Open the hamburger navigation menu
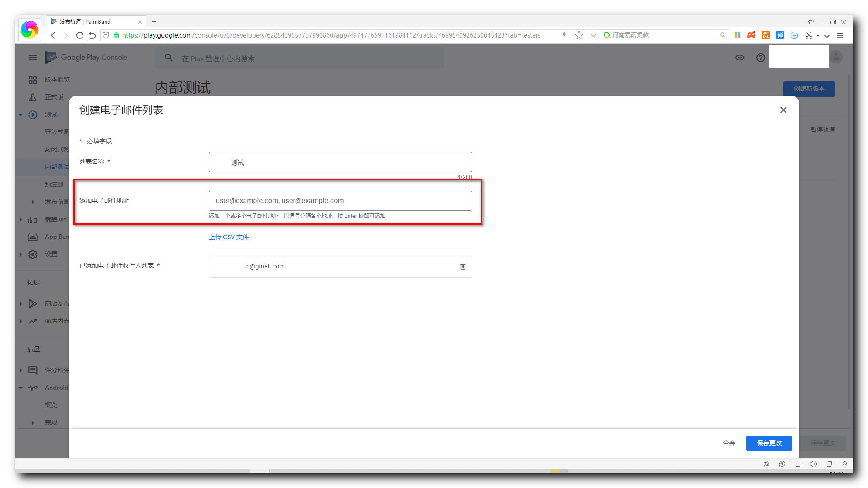This screenshot has width=868, height=488. (x=33, y=58)
